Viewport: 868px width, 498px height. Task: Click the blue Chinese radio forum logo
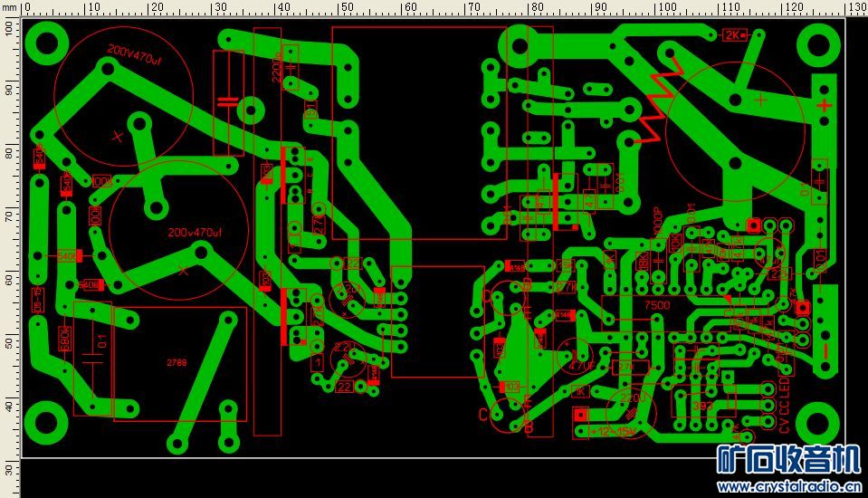pyautogui.click(x=789, y=459)
